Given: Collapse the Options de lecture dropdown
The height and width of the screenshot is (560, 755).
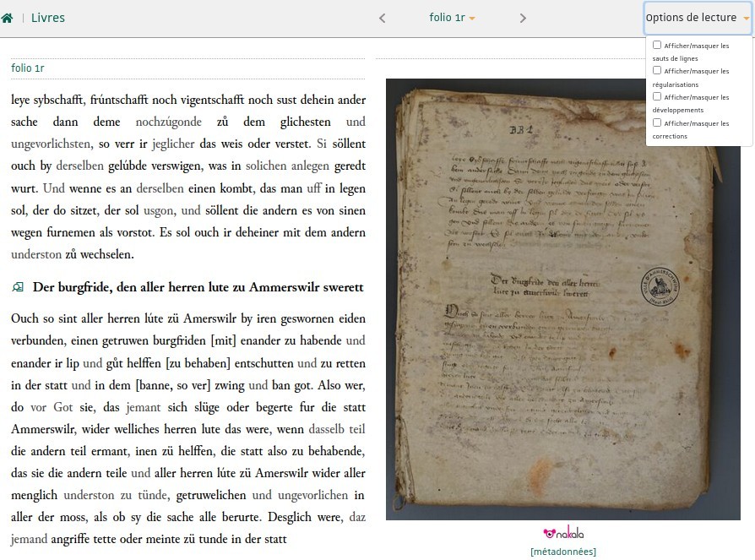Looking at the screenshot, I should pos(698,18).
